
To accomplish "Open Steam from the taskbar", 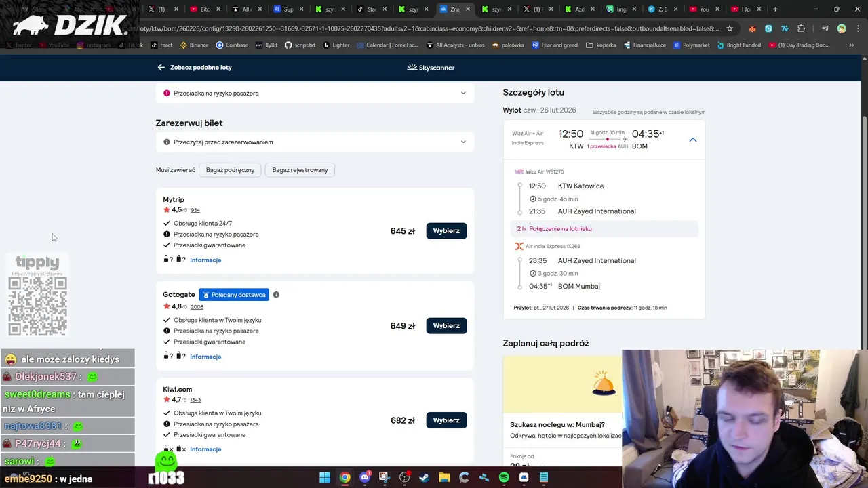I will 425,478.
